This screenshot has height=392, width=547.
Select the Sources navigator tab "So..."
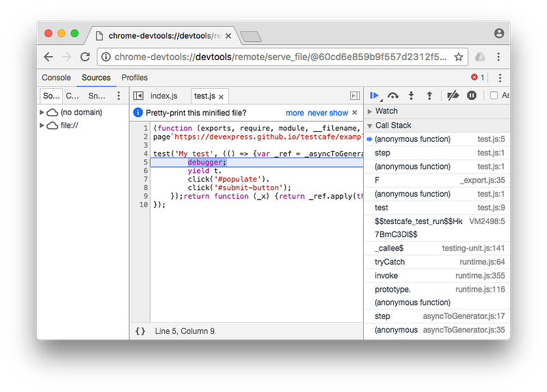[x=51, y=96]
